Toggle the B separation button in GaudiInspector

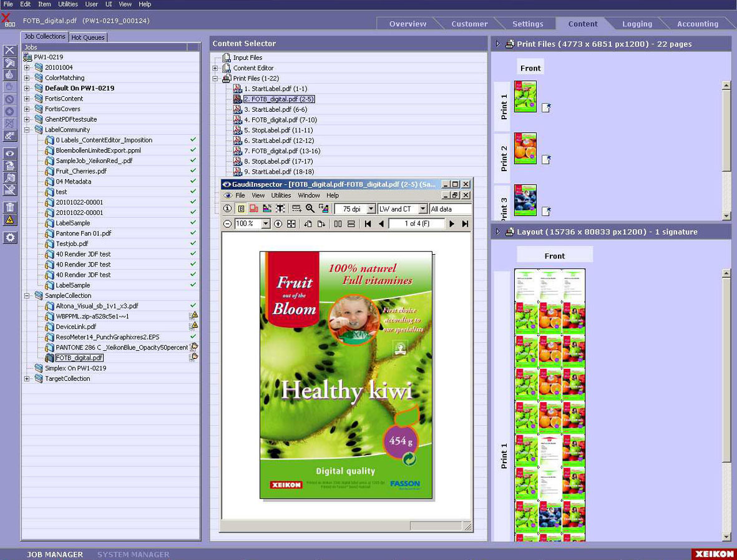pos(241,210)
